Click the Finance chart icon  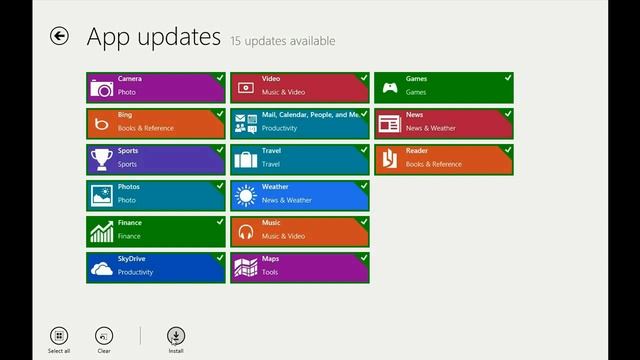click(x=102, y=232)
